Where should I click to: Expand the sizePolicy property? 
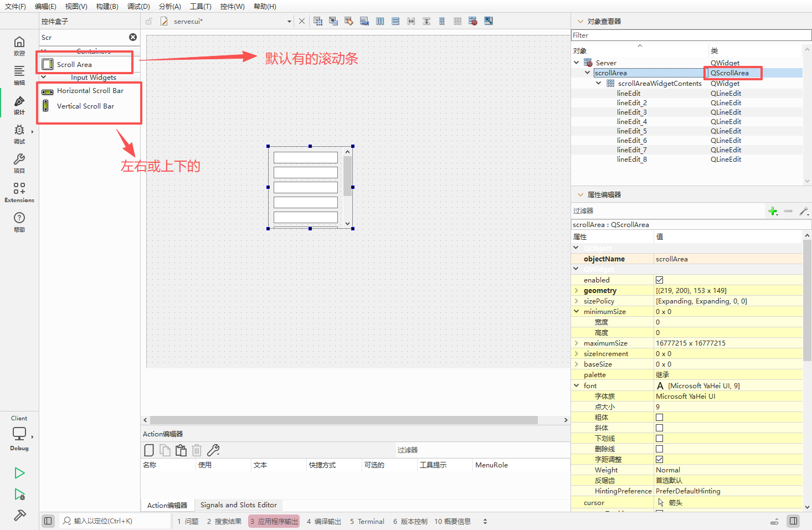[x=577, y=301]
